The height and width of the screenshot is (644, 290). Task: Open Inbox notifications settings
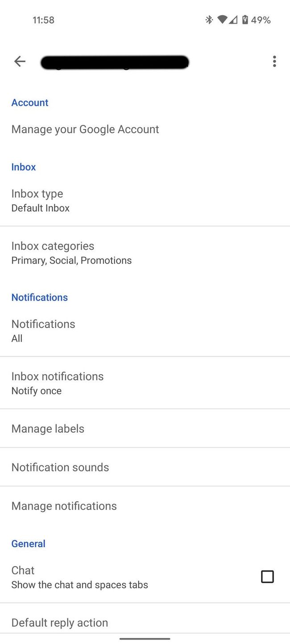145,383
